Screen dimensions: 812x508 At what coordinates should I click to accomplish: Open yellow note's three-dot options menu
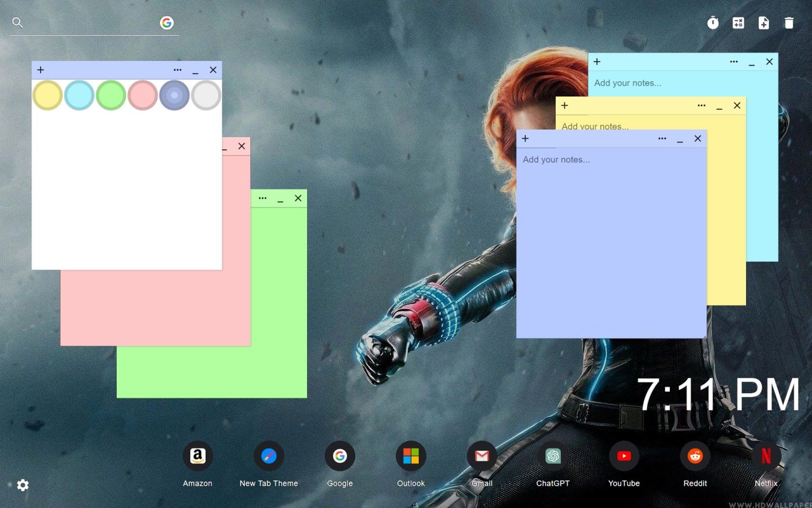702,105
